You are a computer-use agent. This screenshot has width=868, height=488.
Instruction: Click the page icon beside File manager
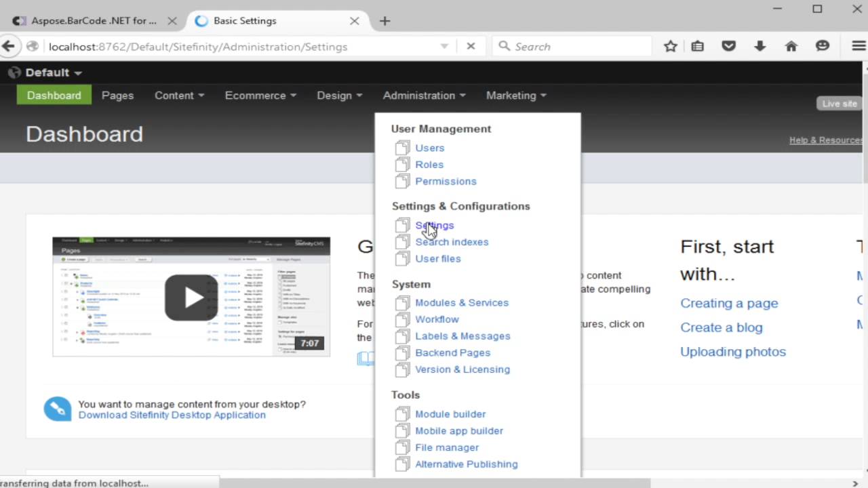click(x=403, y=447)
